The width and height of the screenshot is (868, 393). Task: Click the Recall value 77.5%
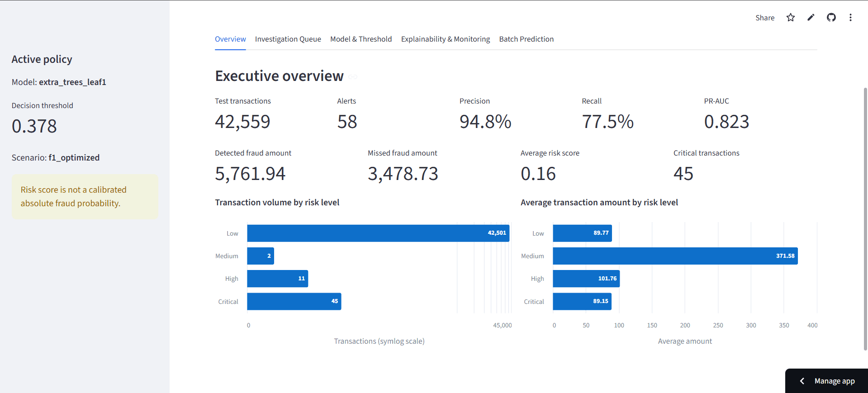[x=607, y=122]
